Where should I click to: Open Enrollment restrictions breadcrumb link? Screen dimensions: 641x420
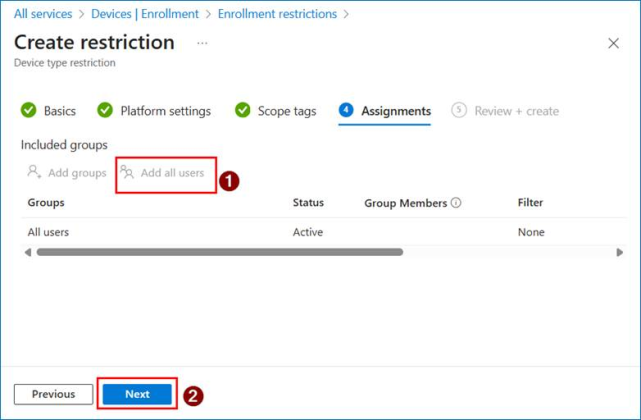[277, 14]
